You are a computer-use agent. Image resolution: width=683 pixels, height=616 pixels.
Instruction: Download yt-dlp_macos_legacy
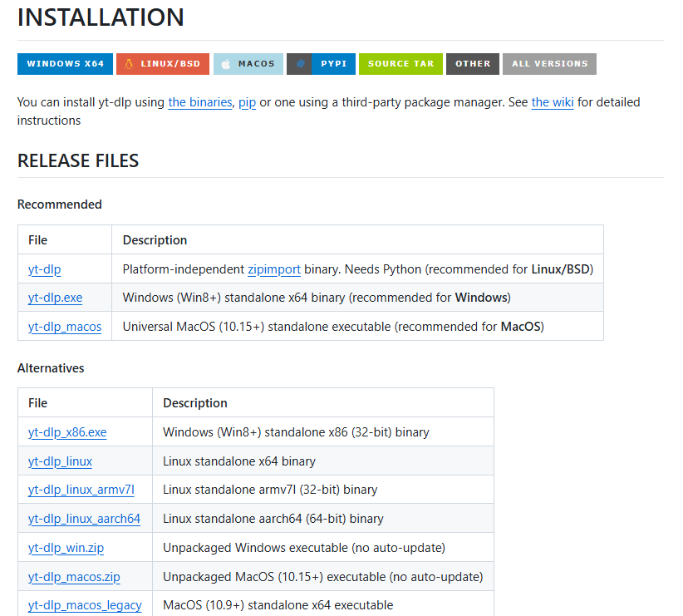click(x=85, y=605)
